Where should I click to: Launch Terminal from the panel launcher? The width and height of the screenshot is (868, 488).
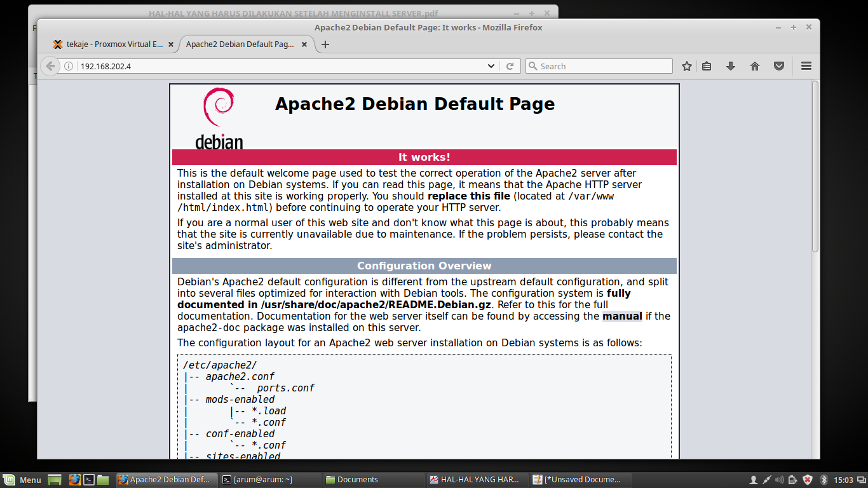coord(90,480)
